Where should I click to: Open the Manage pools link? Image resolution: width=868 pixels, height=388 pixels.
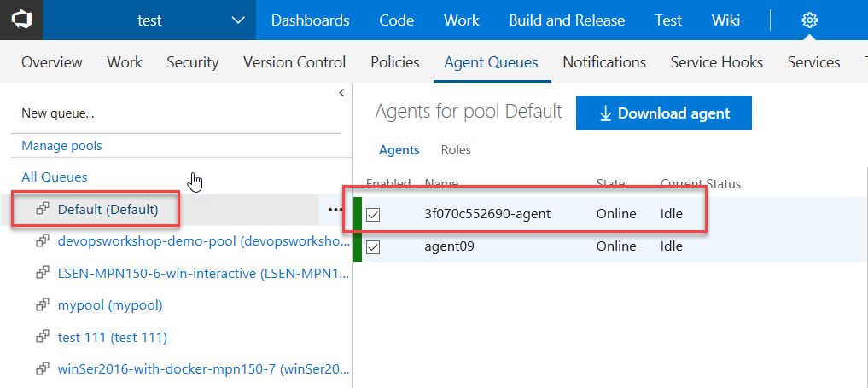61,146
